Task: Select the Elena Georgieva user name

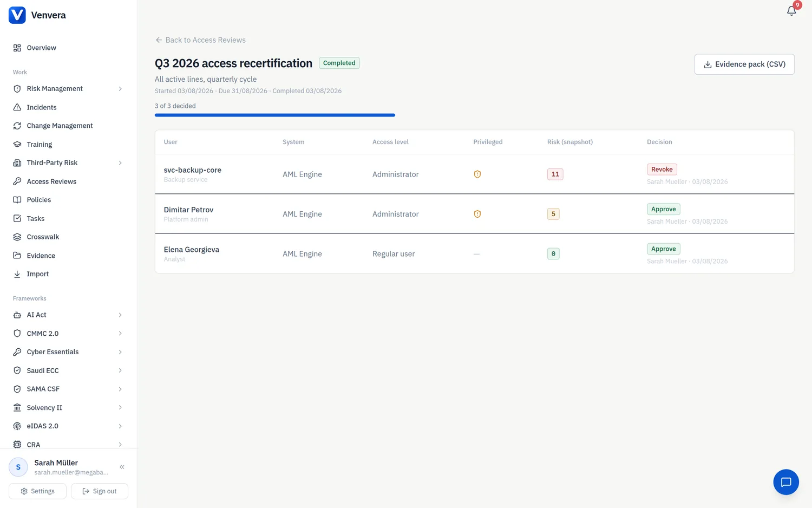Action: click(x=192, y=250)
